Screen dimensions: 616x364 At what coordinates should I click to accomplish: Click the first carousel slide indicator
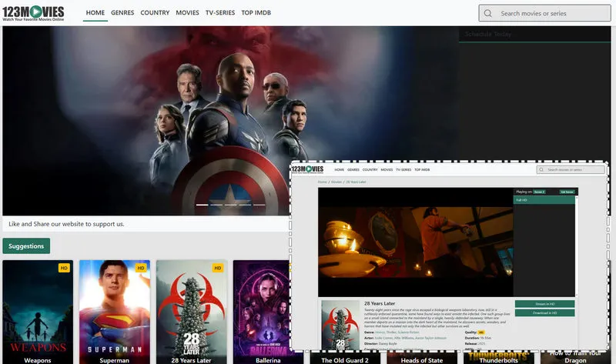click(203, 205)
